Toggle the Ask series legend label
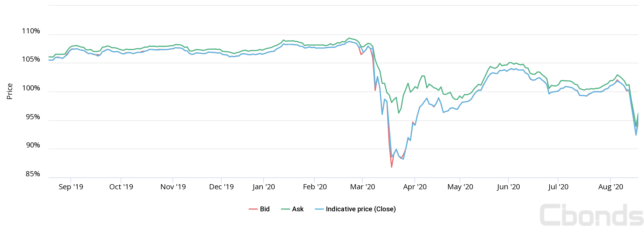644x226 pixels. point(298,209)
